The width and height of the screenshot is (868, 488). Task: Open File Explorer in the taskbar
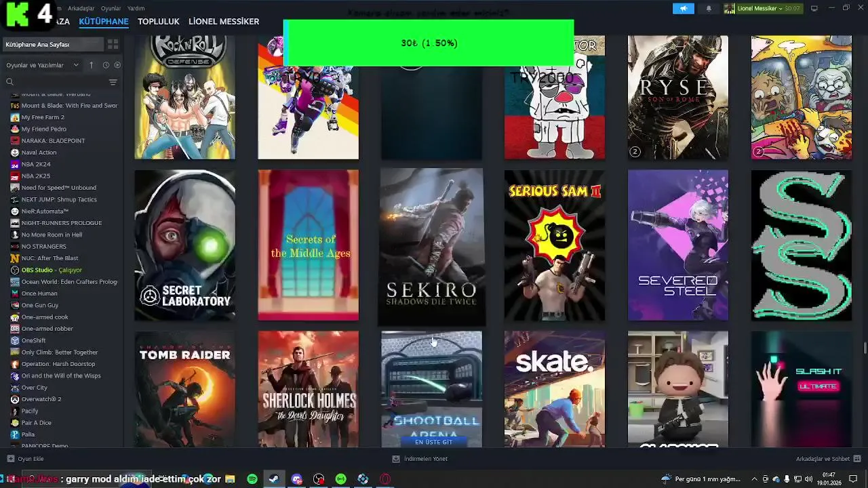pos(230,479)
